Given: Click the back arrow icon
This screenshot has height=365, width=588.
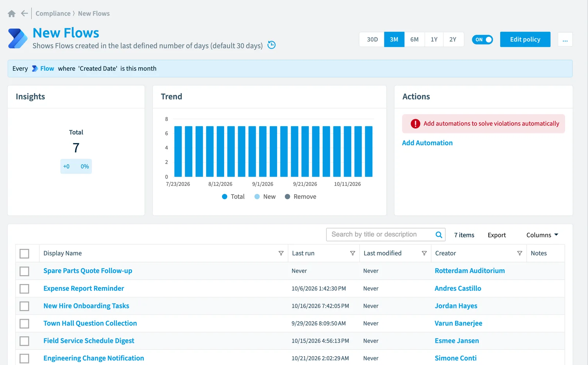Looking at the screenshot, I should pos(24,14).
